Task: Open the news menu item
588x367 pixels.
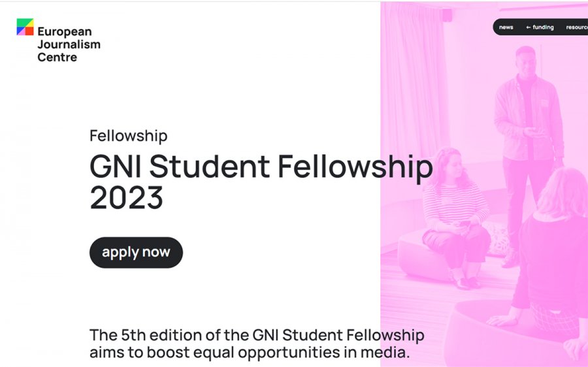Action: [506, 27]
